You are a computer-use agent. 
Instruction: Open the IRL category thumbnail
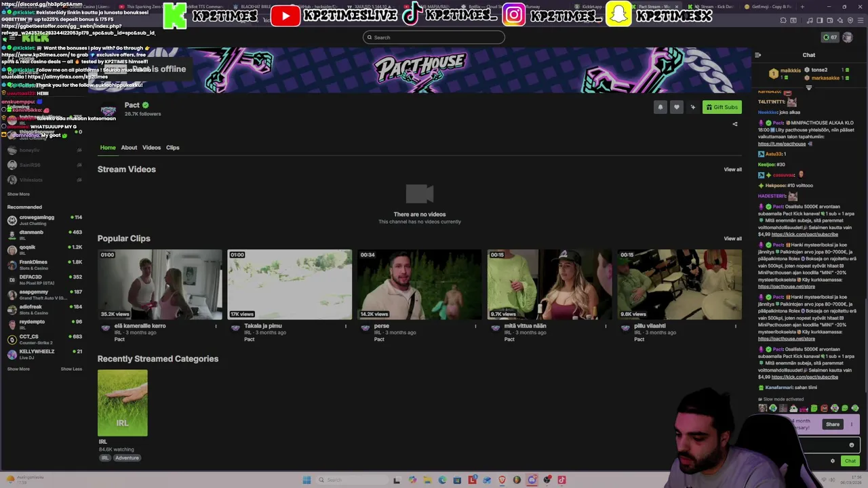[123, 403]
